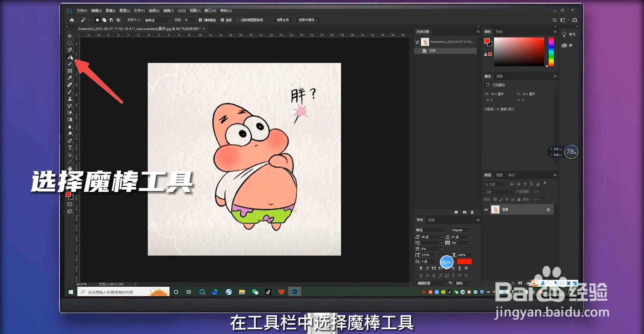Toggle 消除锯齿 anti-alias checkbox

(200, 20)
